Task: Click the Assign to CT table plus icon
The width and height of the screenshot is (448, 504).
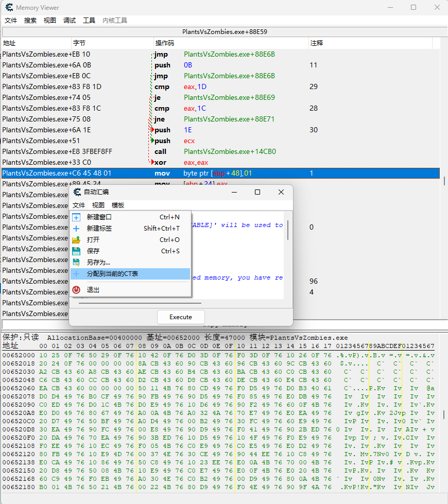Action: [x=76, y=274]
